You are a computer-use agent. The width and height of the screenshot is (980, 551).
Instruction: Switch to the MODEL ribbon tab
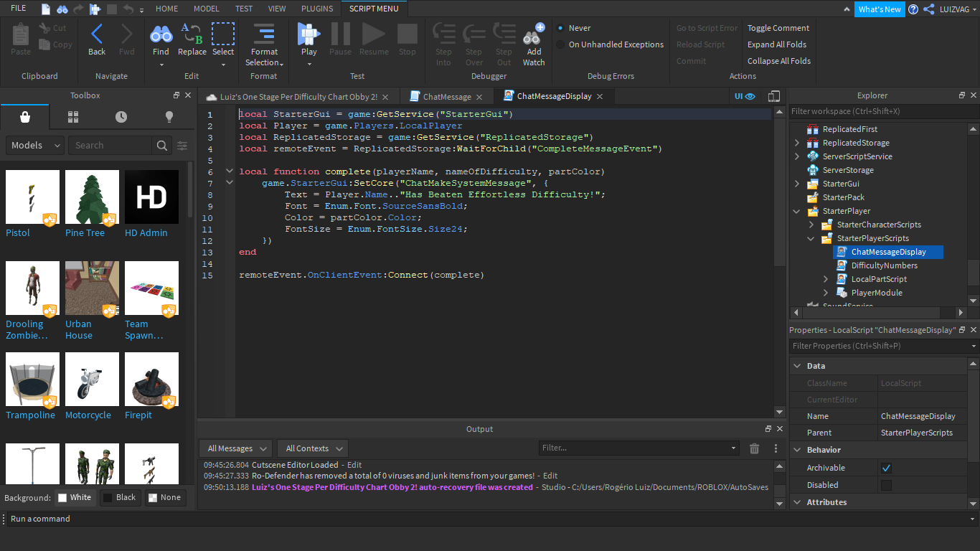tap(207, 9)
